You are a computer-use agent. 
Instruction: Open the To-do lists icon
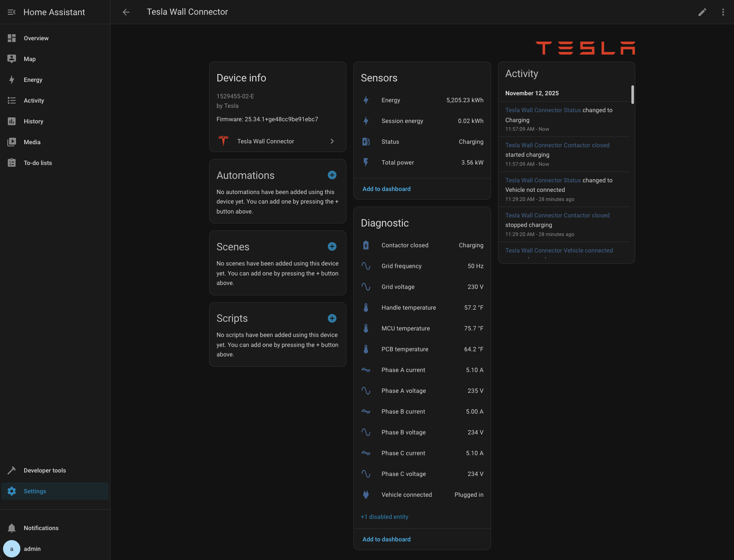point(12,163)
